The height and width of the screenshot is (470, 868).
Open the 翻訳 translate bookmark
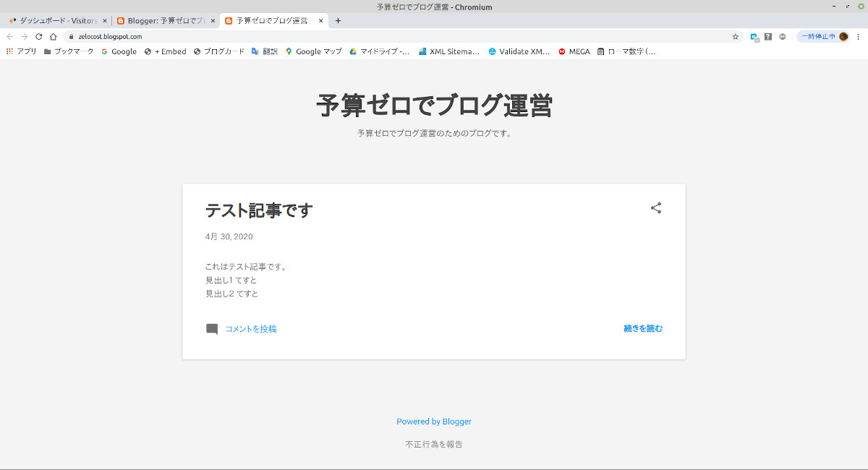tap(265, 51)
